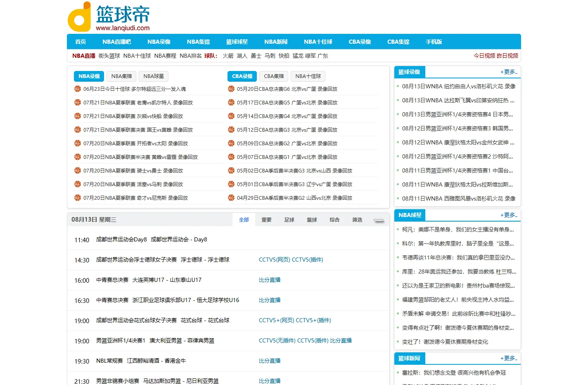The height and width of the screenshot is (385, 588).
Task: Open the 湖人 team link
Action: [x=242, y=56]
